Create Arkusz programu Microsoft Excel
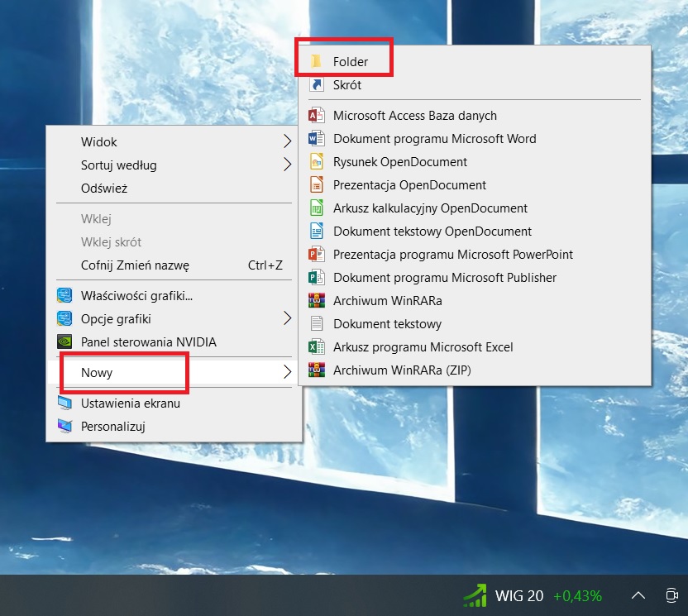Screen dimensions: 688x616 (x=475, y=347)
